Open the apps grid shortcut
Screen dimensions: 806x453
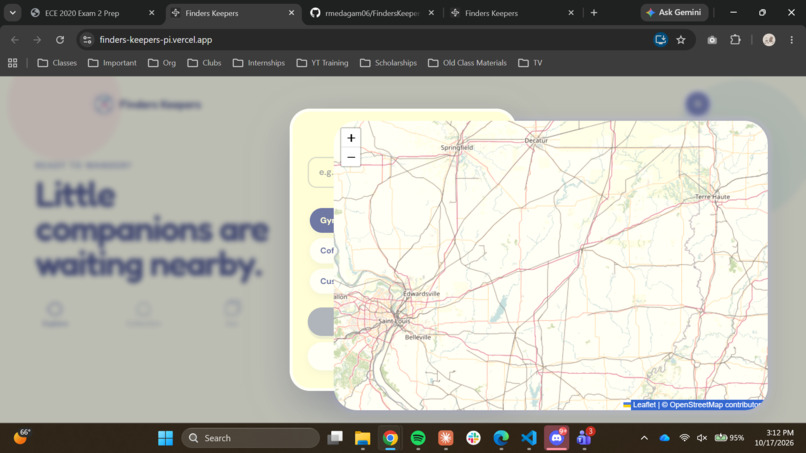click(x=12, y=63)
